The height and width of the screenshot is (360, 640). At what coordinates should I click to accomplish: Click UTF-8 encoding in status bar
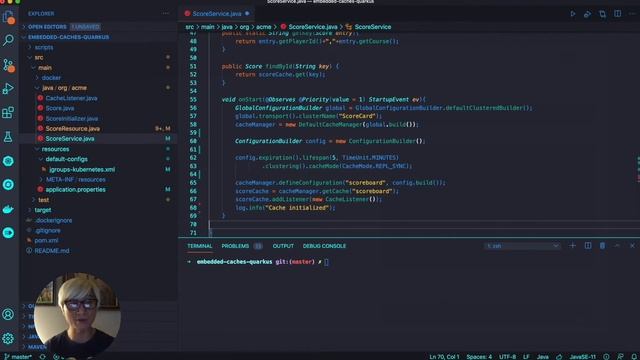(507, 357)
